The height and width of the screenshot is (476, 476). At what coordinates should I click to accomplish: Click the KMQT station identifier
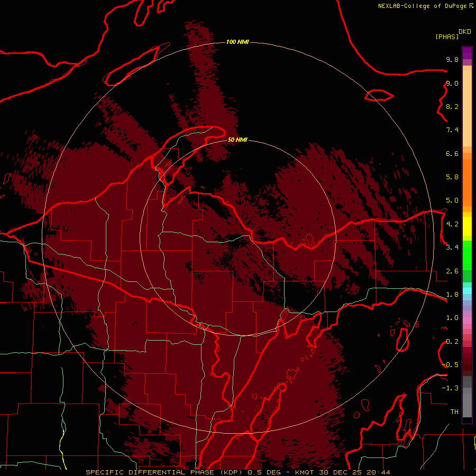305,472
